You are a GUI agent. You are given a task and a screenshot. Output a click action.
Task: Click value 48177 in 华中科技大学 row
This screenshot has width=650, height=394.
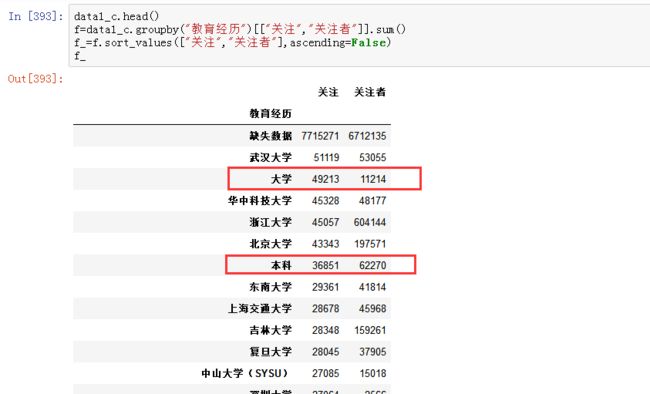[x=373, y=201]
